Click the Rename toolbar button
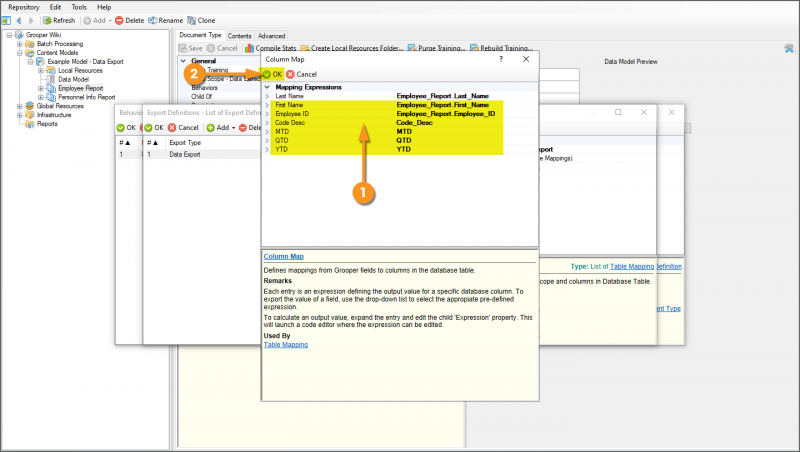Image resolution: width=800 pixels, height=452 pixels. [165, 20]
